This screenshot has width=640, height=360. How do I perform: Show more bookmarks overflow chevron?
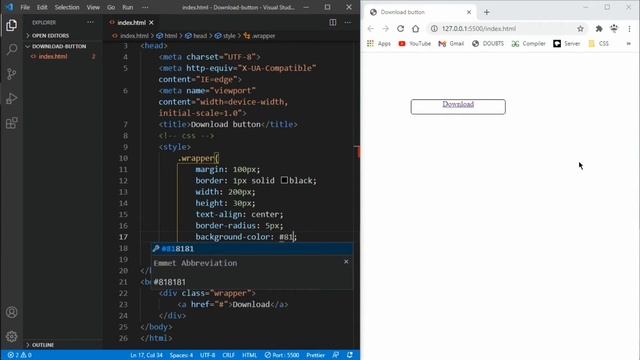tap(629, 44)
